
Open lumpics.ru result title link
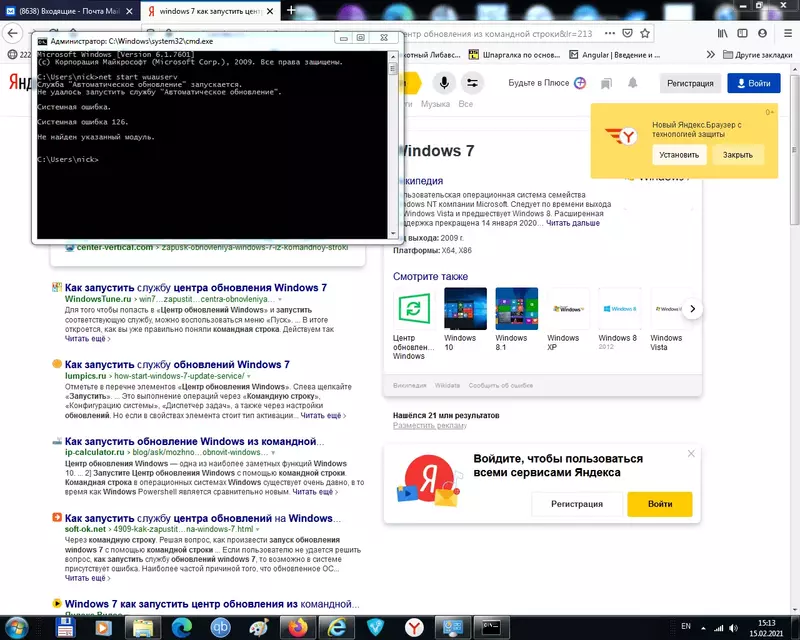pos(177,364)
